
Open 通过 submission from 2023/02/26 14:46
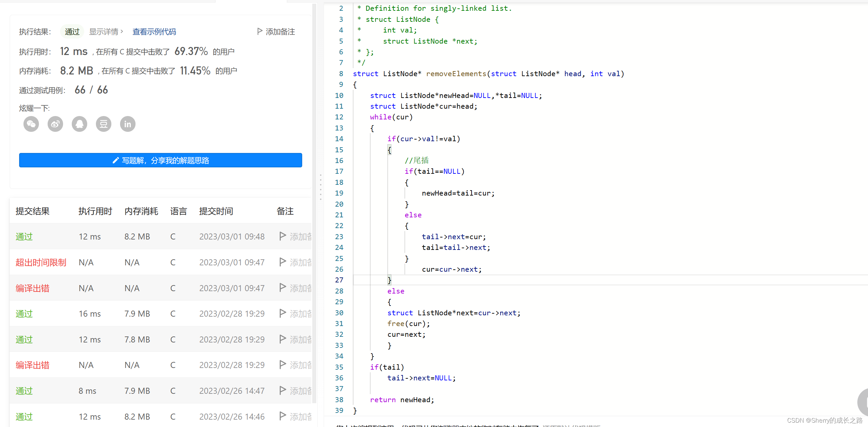(24, 417)
